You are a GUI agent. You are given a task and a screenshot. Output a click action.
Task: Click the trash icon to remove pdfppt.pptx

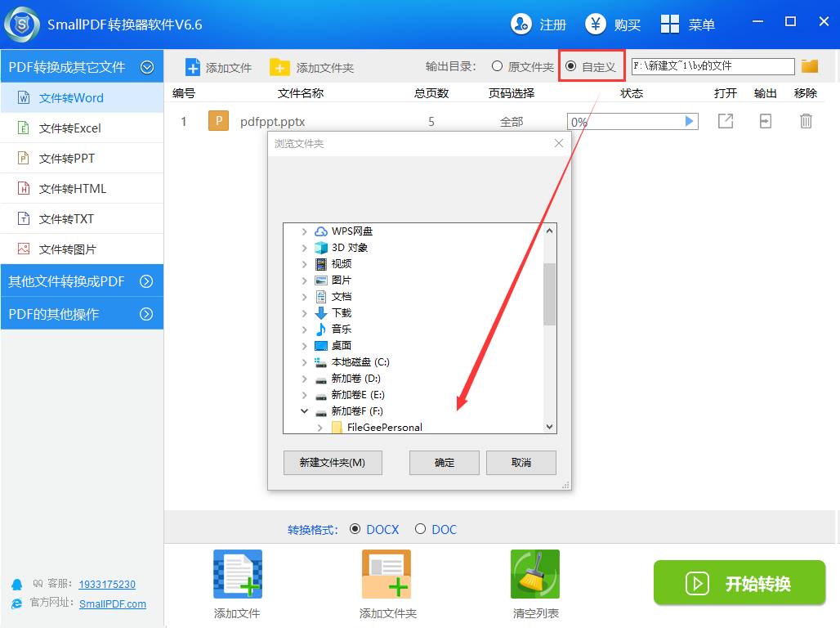point(806,121)
